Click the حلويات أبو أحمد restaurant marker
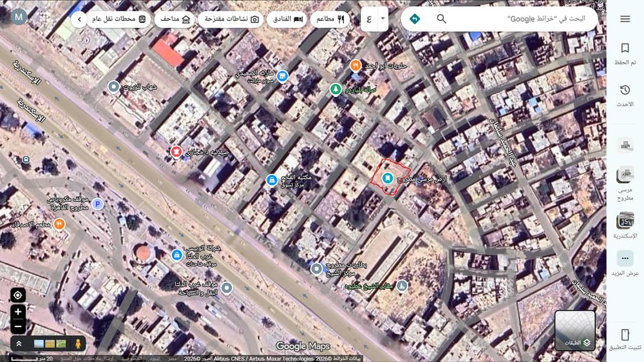 (x=355, y=65)
